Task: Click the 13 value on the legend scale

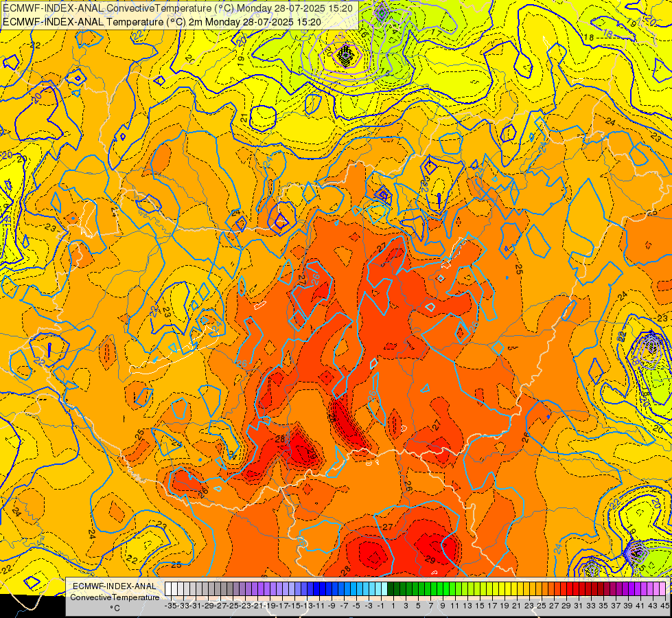Action: coord(467,606)
